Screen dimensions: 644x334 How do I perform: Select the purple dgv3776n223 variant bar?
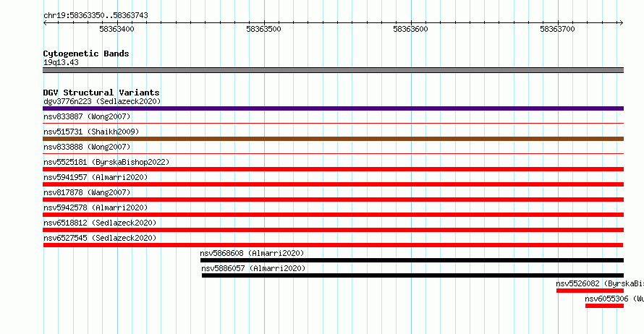[333, 108]
